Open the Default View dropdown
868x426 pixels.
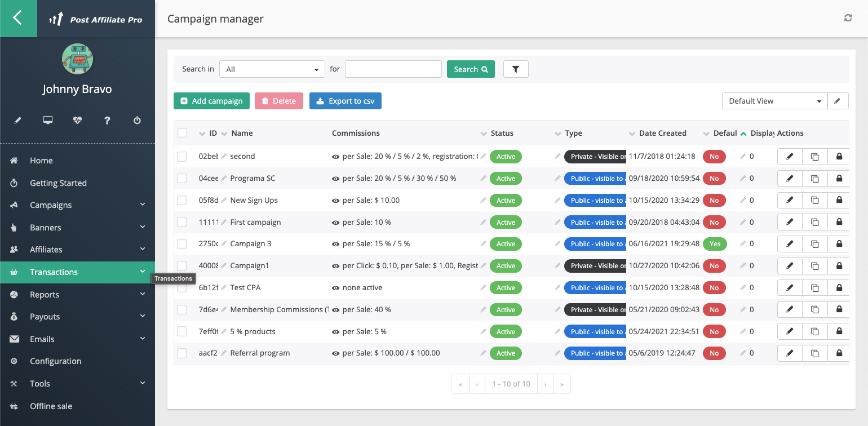pos(774,100)
